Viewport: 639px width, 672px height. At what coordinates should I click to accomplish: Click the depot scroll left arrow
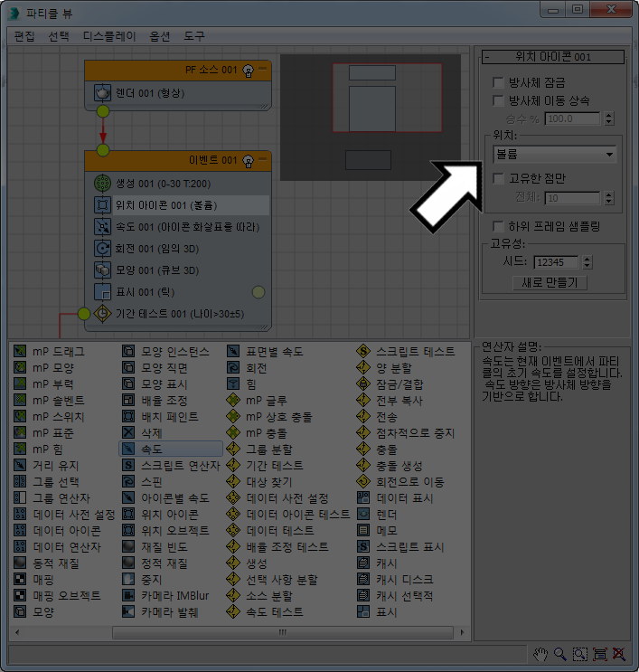(x=17, y=632)
